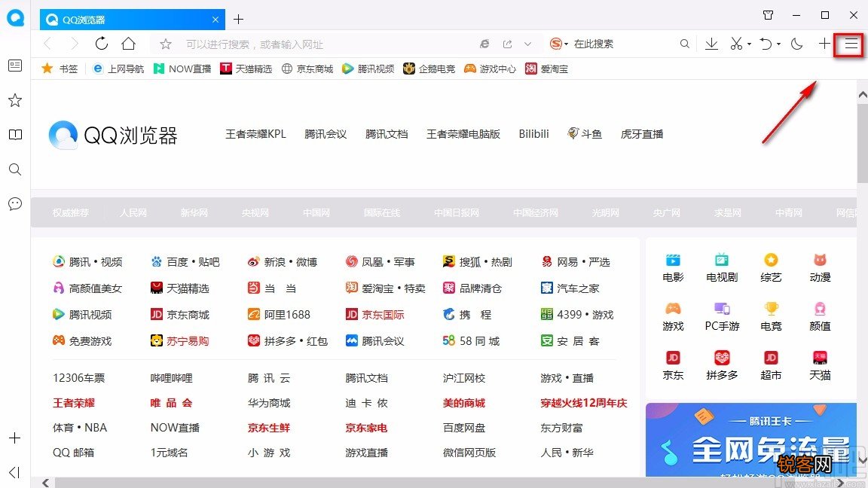Click vertical scrollbar up arrow

[863, 95]
